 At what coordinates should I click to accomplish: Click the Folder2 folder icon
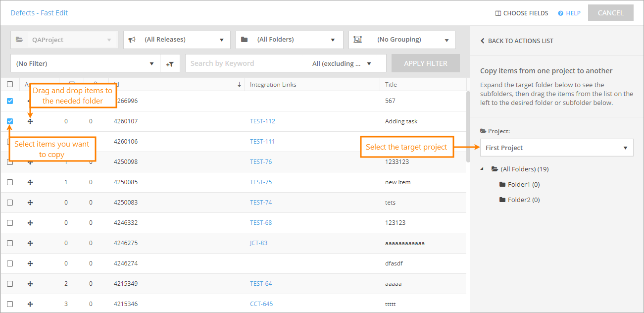pyautogui.click(x=502, y=200)
